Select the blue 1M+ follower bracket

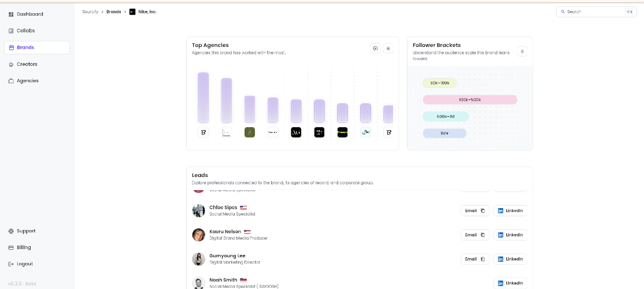[445, 134]
